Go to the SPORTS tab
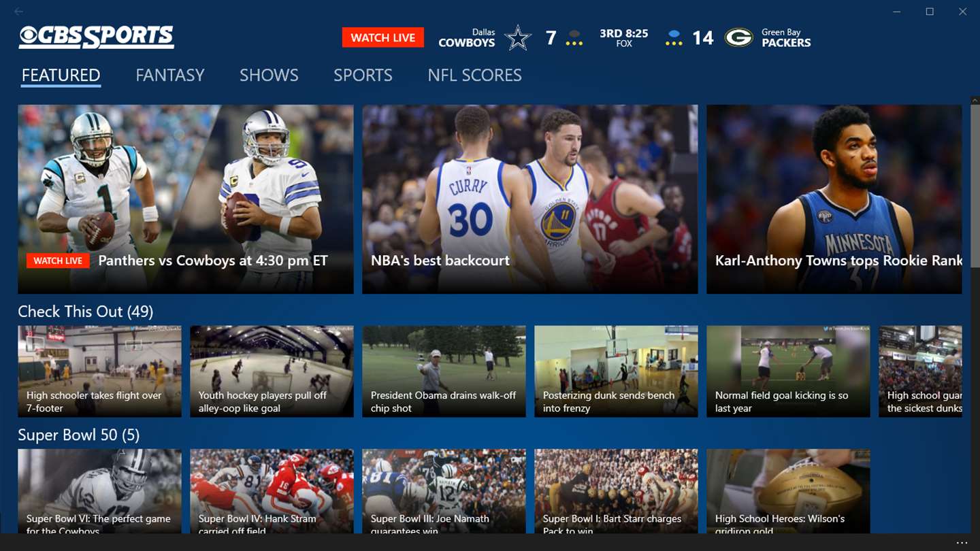The height and width of the screenshot is (551, 980). 363,76
